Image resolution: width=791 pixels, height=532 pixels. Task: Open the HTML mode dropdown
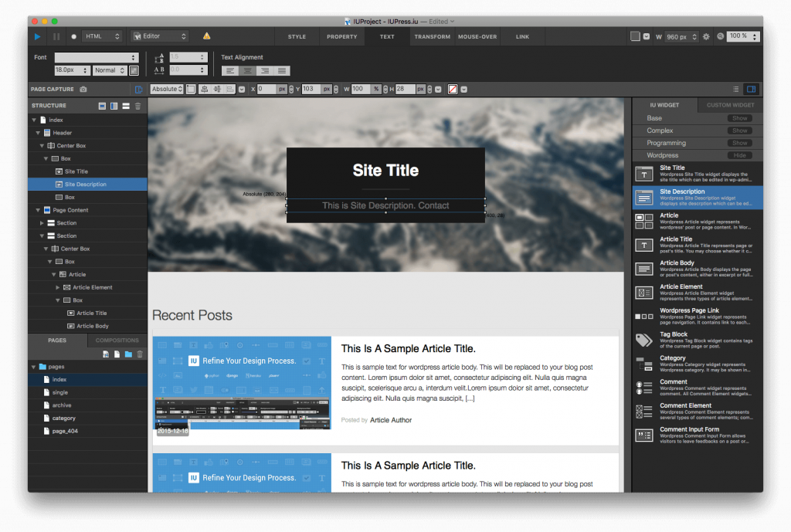click(103, 36)
